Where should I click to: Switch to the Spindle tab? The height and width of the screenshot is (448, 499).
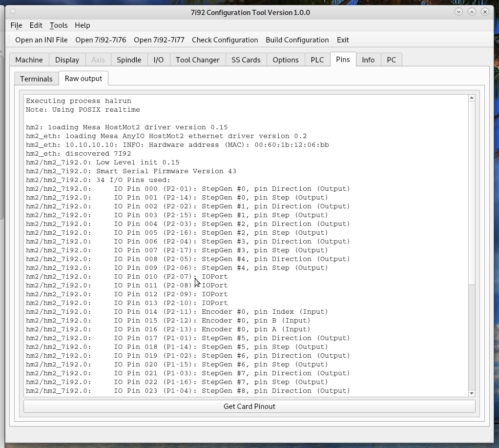click(129, 60)
